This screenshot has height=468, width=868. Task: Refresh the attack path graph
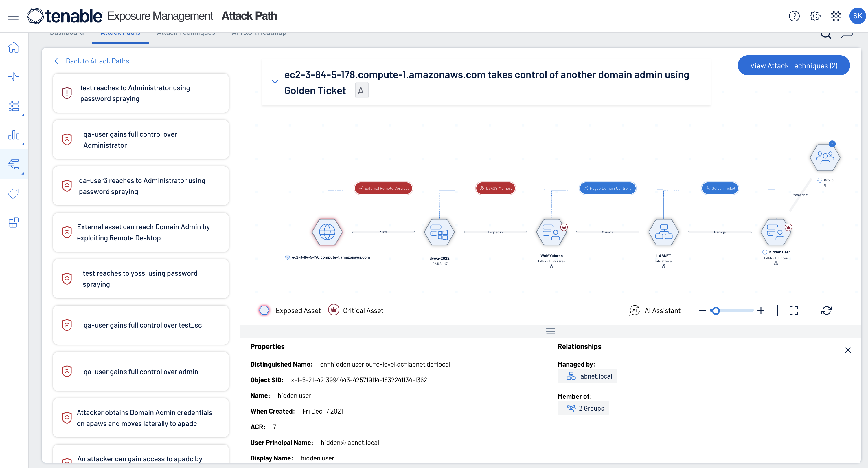826,310
